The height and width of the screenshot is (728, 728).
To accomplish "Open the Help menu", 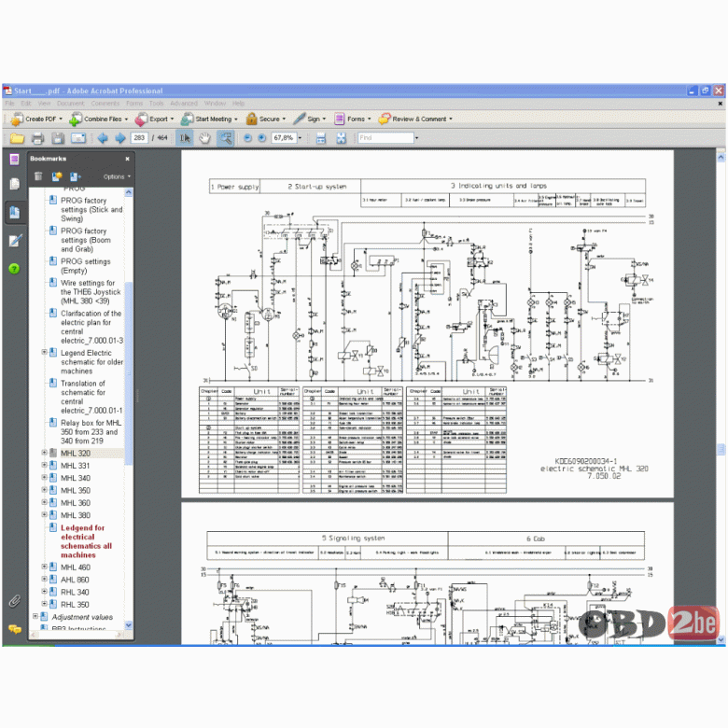I will click(x=238, y=103).
